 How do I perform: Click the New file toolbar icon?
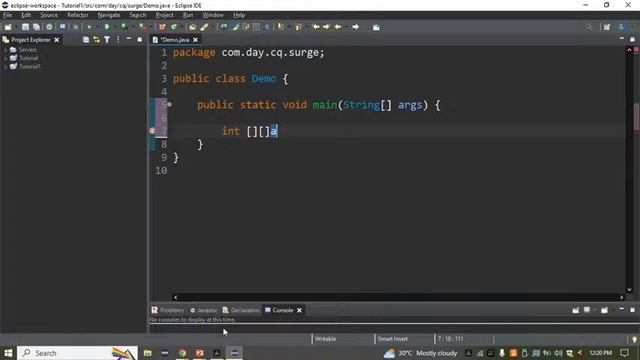(8, 27)
